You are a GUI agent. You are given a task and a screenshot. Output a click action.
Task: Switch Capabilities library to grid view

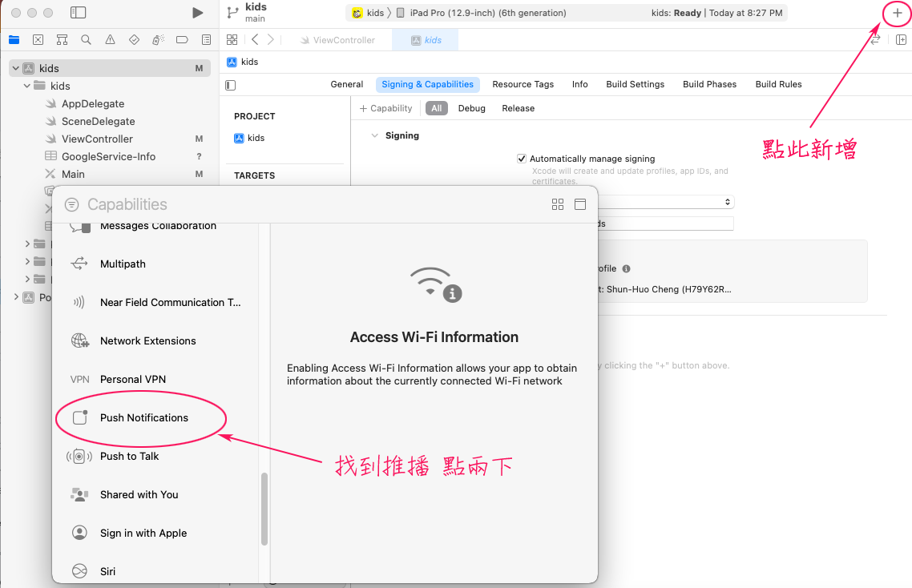point(558,204)
